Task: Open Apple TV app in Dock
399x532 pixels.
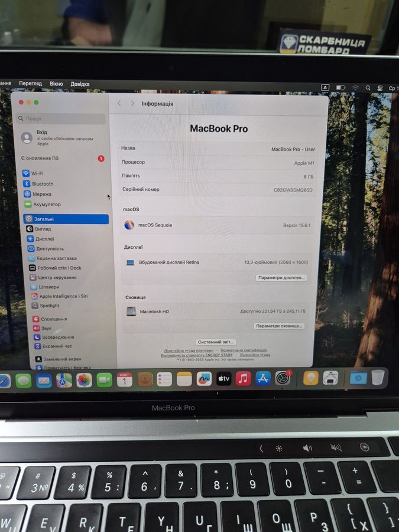Action: (x=223, y=379)
